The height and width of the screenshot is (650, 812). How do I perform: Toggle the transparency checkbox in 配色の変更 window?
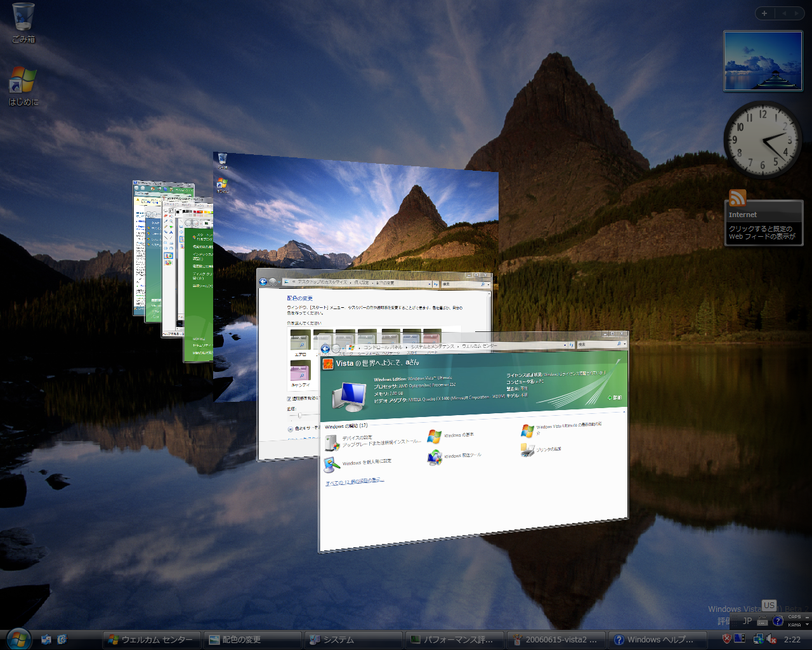(289, 398)
